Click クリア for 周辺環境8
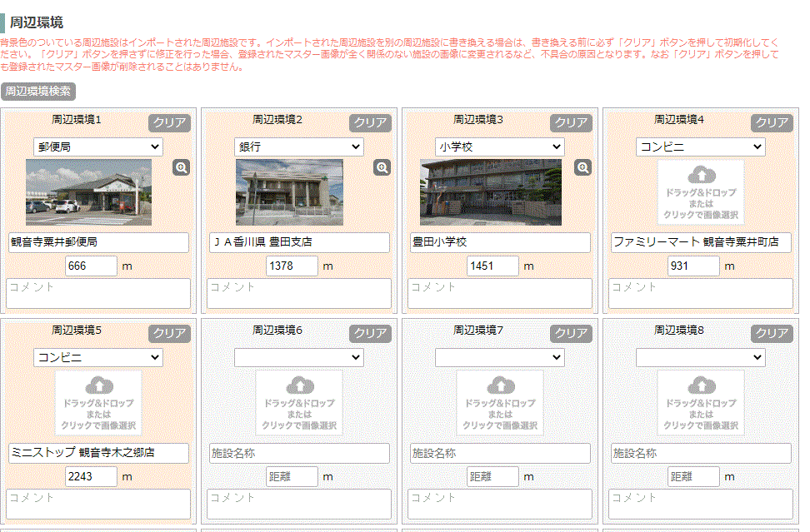Viewport: 810px width, 532px height. 772,333
